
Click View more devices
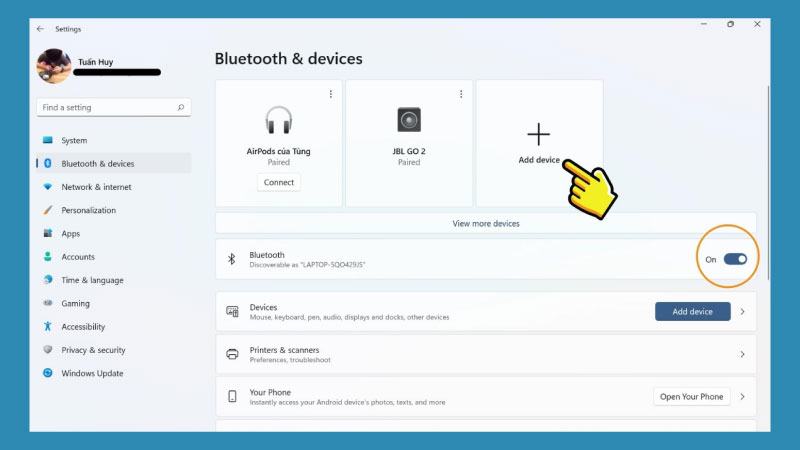point(486,223)
